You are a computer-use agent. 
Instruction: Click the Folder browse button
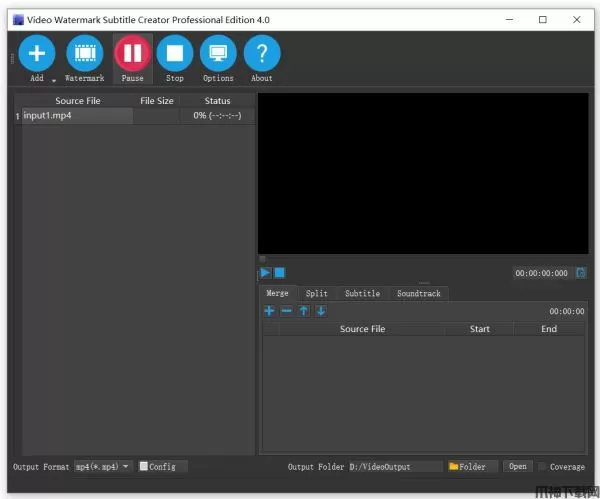click(x=472, y=467)
